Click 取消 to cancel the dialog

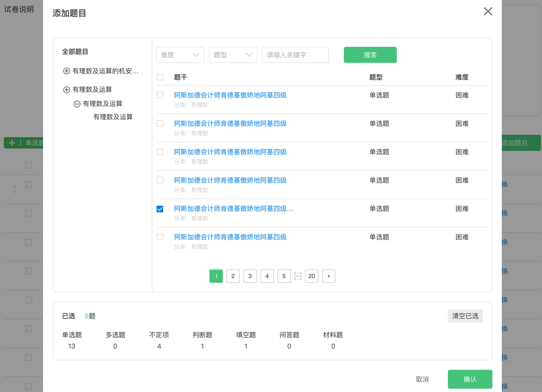tap(422, 379)
